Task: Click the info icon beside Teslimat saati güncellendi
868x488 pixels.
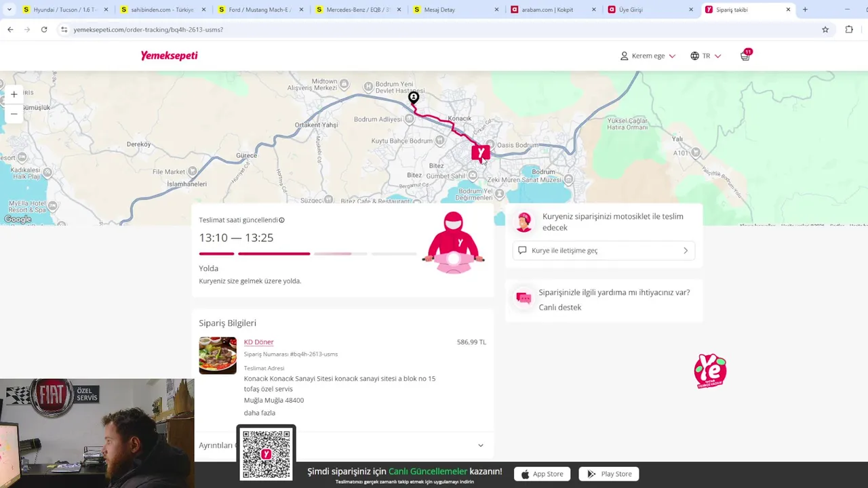Action: pyautogui.click(x=281, y=220)
